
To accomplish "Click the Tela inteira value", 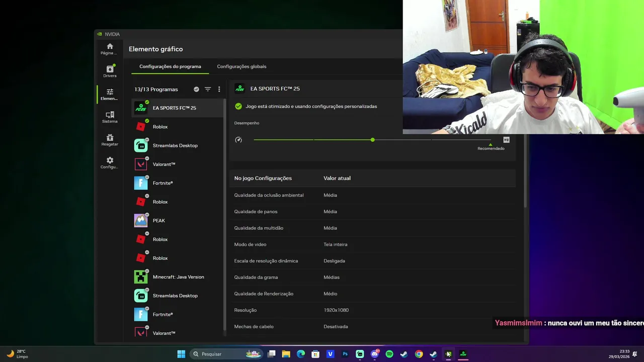I will click(x=336, y=244).
